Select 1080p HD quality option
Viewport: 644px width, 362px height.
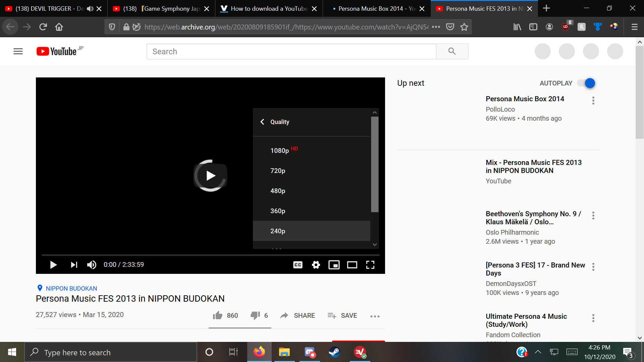(x=280, y=150)
